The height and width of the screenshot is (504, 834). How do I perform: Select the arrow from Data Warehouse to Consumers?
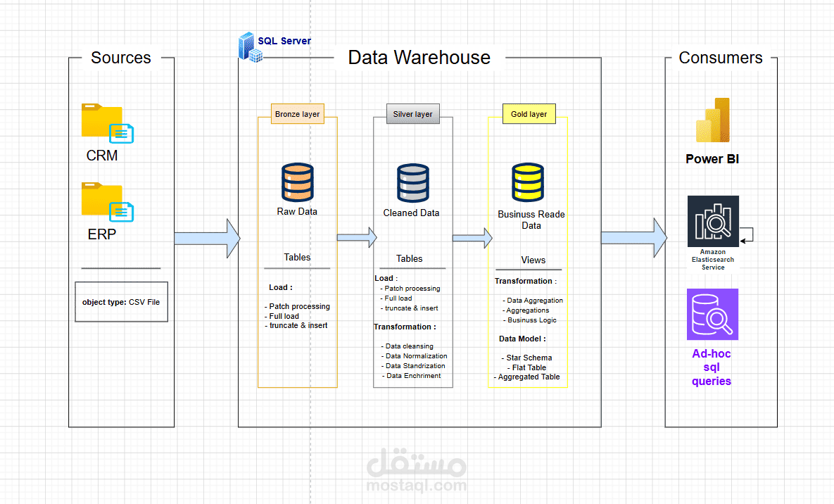click(x=634, y=238)
